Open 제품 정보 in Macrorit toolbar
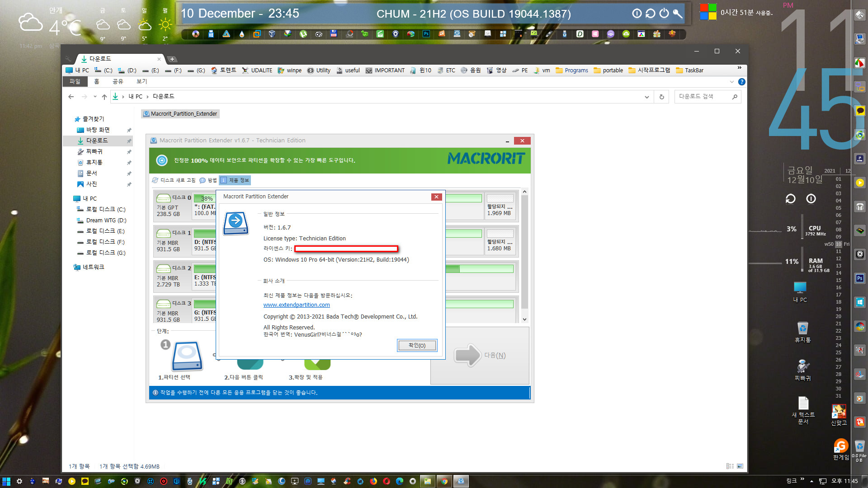Image resolution: width=868 pixels, height=488 pixels. (x=235, y=180)
